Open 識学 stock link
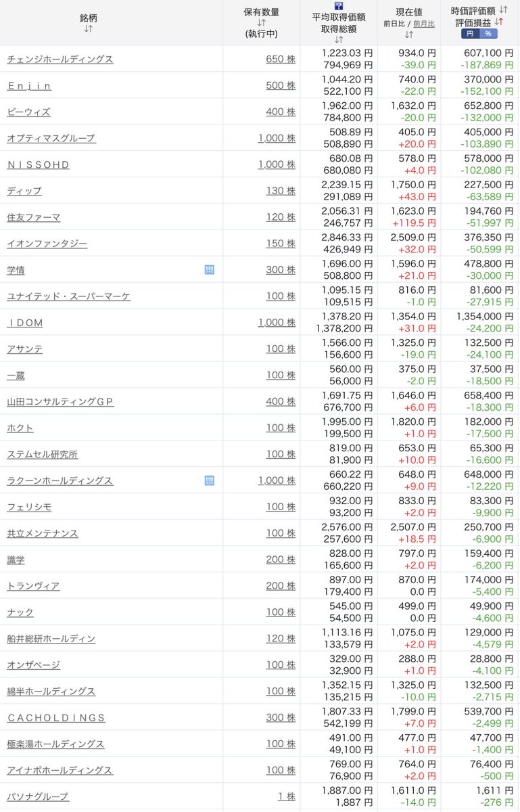The height and width of the screenshot is (812, 520). point(16,560)
